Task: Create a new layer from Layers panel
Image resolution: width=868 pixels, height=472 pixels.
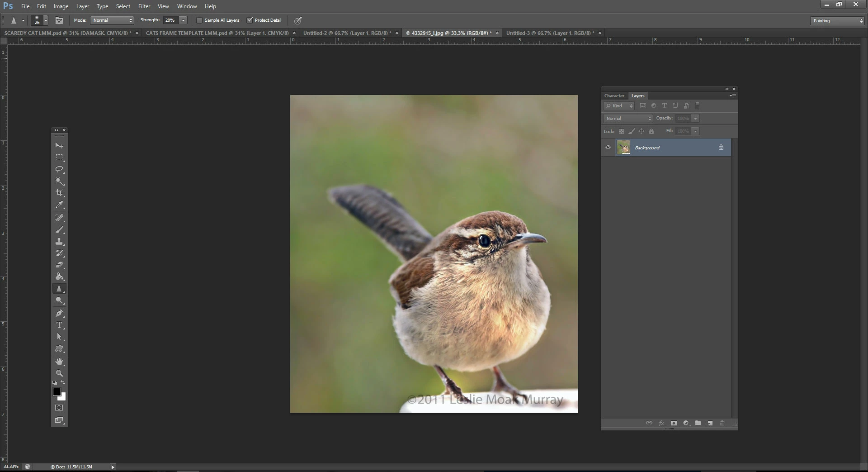Action: (x=710, y=423)
